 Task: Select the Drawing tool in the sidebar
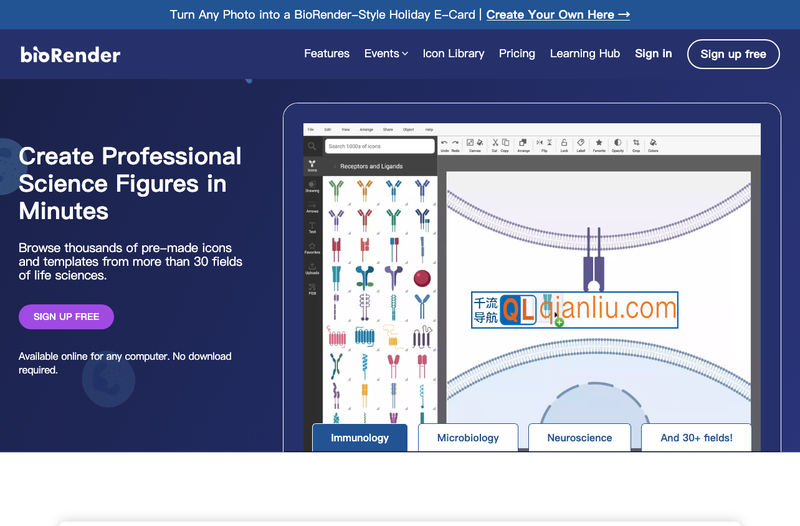pos(312,186)
